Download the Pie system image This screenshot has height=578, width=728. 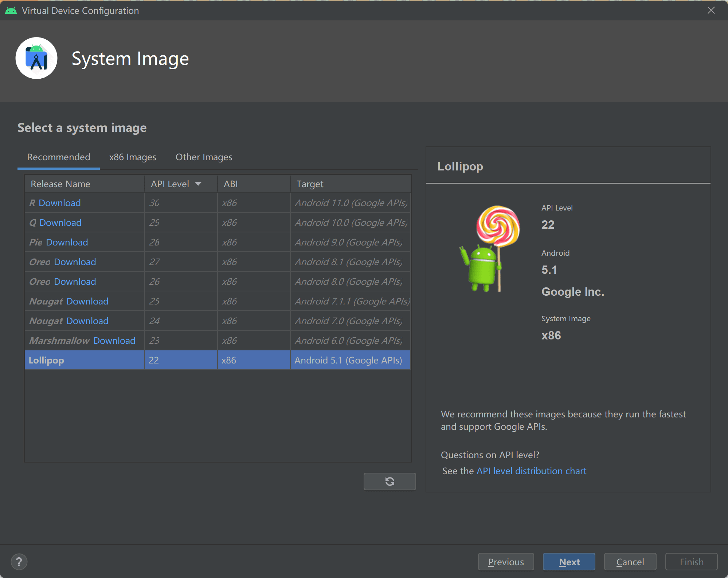coord(67,242)
